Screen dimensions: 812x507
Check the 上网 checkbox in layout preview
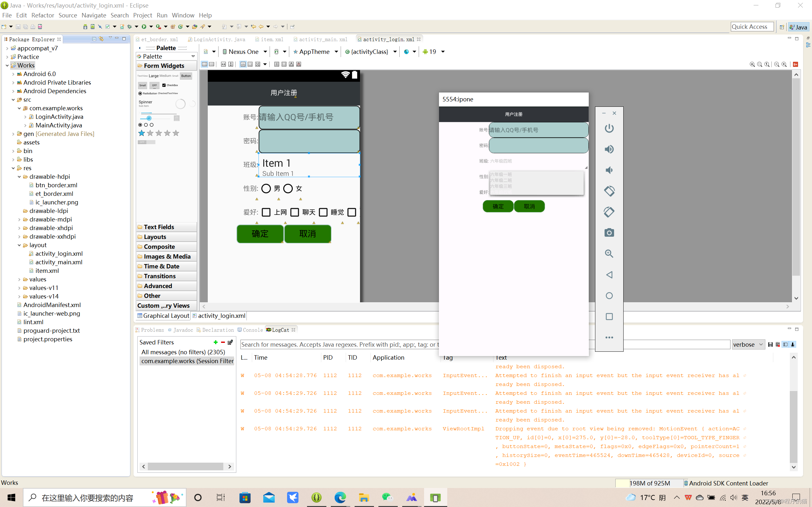pos(266,212)
